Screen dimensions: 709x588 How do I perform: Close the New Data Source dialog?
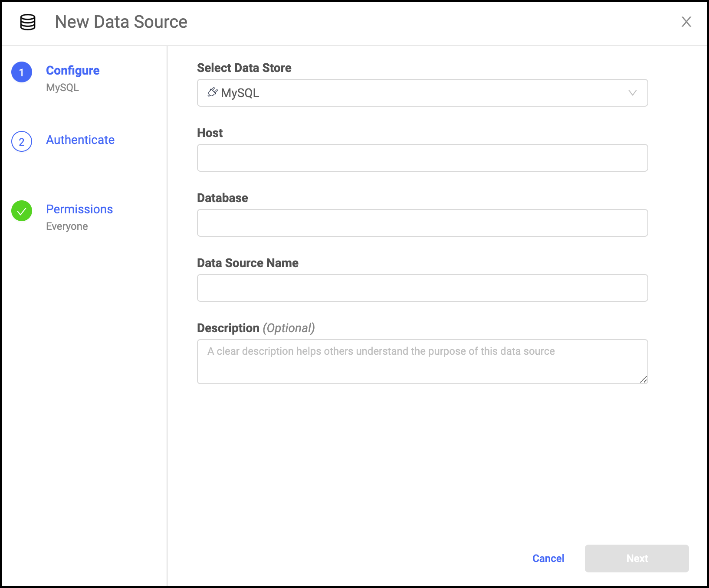686,22
